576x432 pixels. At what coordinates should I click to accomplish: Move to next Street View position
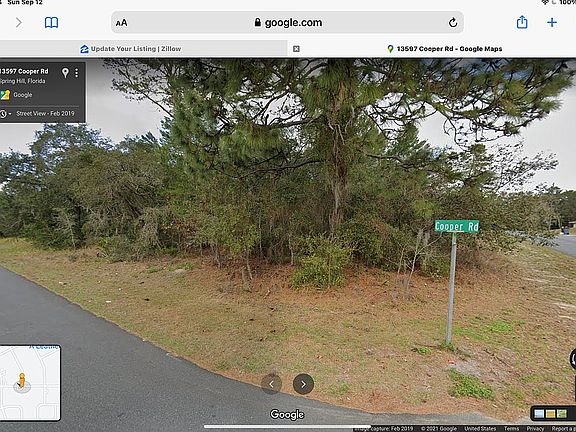pos(303,384)
